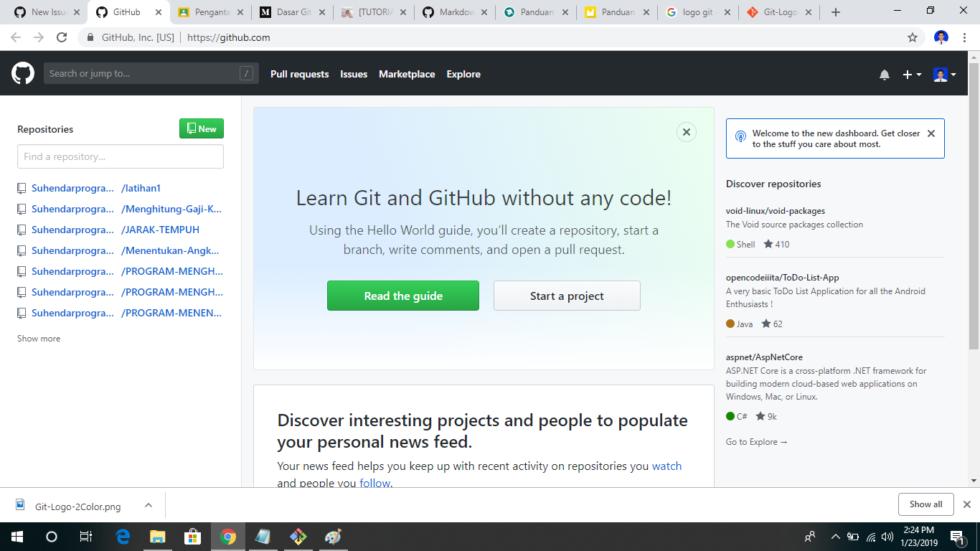Viewport: 980px width, 551px height.
Task: Open Marketplace in the header
Action: pos(407,74)
